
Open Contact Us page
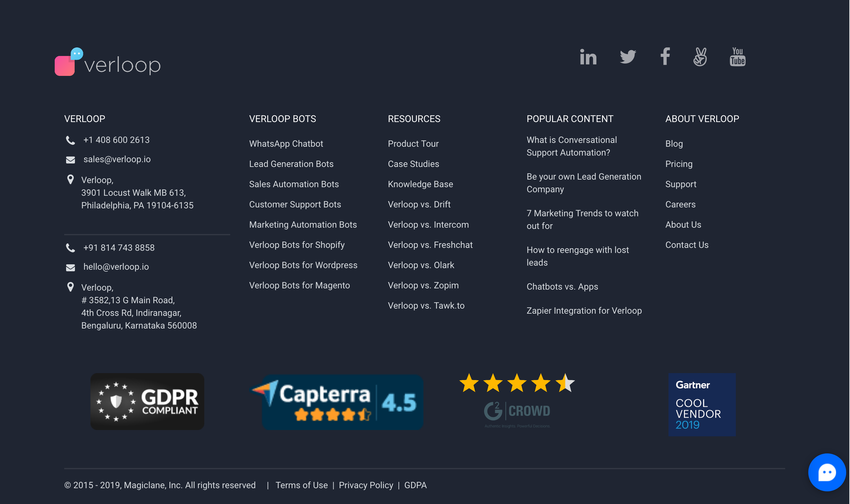point(687,245)
